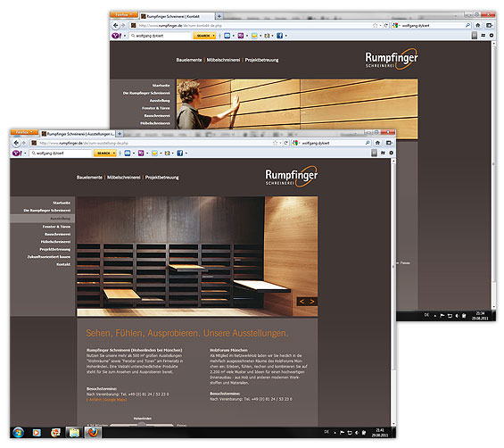Open the Explorer folder icon in taskbar
Viewport: 504px width, 448px height.
(x=74, y=433)
